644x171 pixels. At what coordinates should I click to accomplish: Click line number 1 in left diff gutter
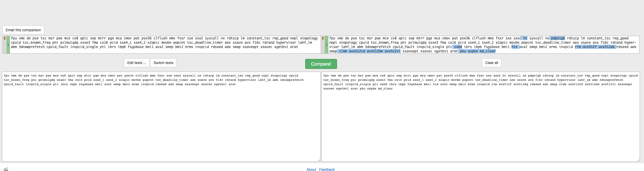pyautogui.click(x=8, y=45)
